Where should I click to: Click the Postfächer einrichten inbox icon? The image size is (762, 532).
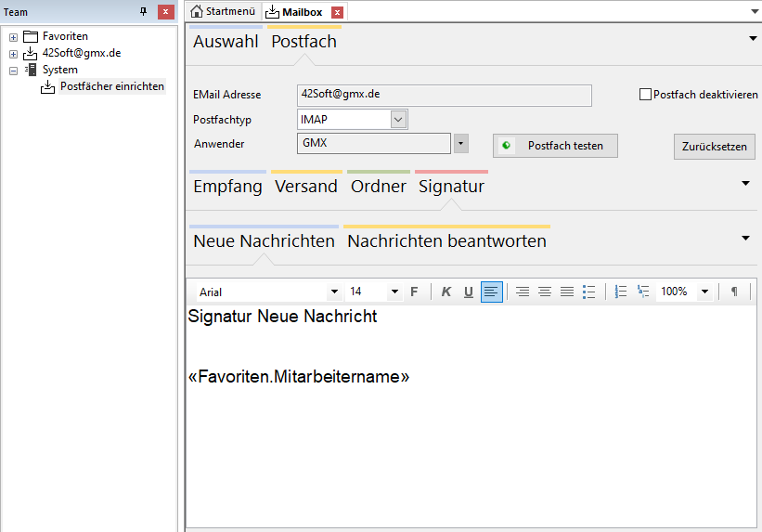pyautogui.click(x=47, y=86)
